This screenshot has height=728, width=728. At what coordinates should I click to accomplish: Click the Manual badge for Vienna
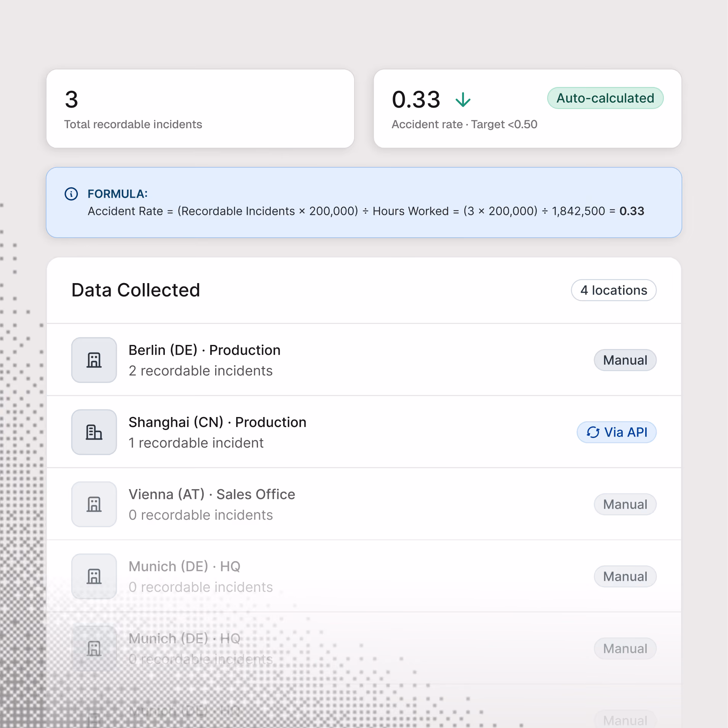pos(625,504)
